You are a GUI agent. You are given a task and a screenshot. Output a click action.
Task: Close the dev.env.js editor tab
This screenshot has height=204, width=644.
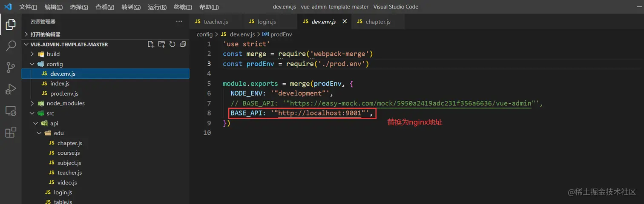coord(345,21)
